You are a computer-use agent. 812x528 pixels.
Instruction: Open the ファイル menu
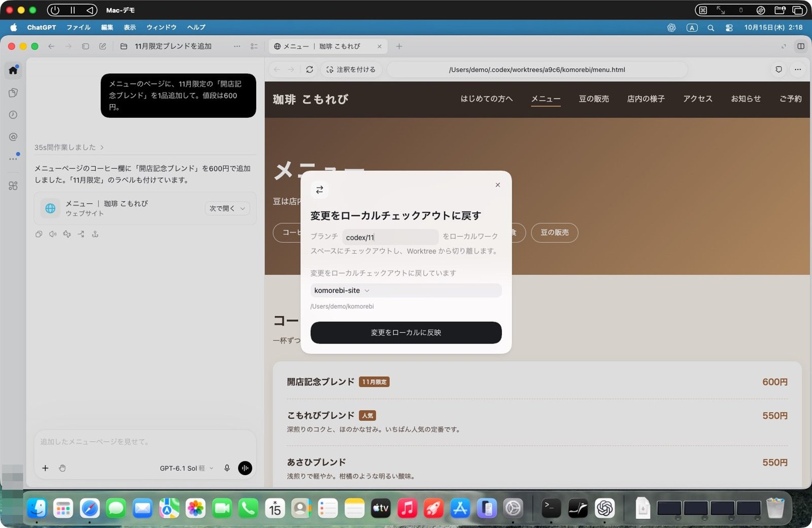pyautogui.click(x=78, y=27)
